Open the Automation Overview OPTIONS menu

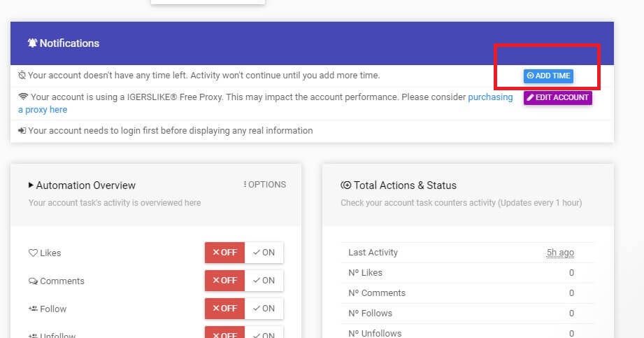[264, 185]
